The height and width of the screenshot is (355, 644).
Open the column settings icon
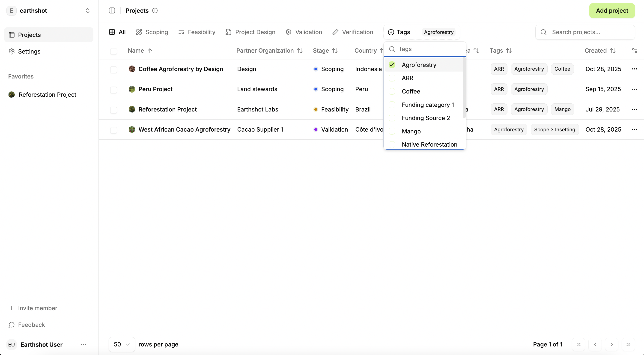(x=634, y=51)
